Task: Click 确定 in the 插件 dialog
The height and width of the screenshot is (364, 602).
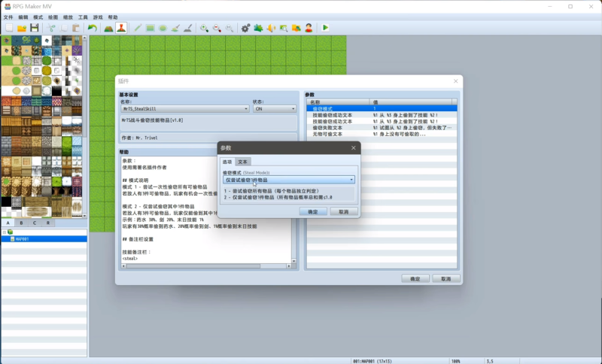Action: pos(415,279)
